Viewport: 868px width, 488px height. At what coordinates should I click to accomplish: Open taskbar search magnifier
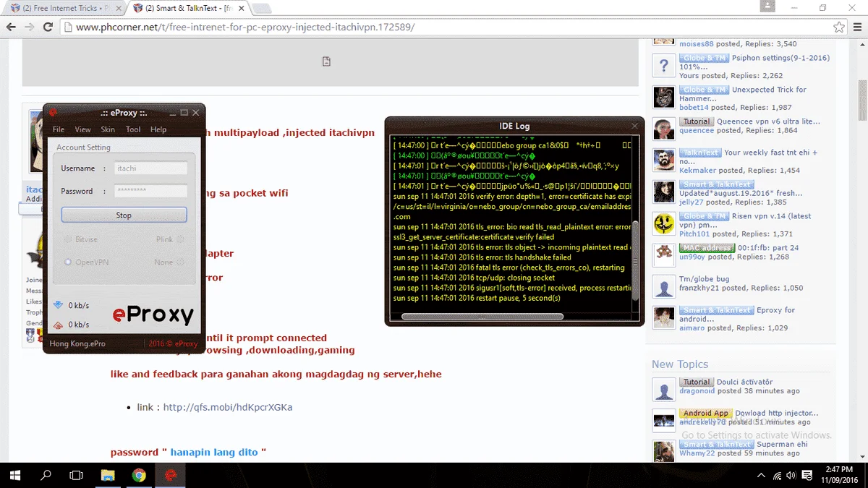coord(46,475)
